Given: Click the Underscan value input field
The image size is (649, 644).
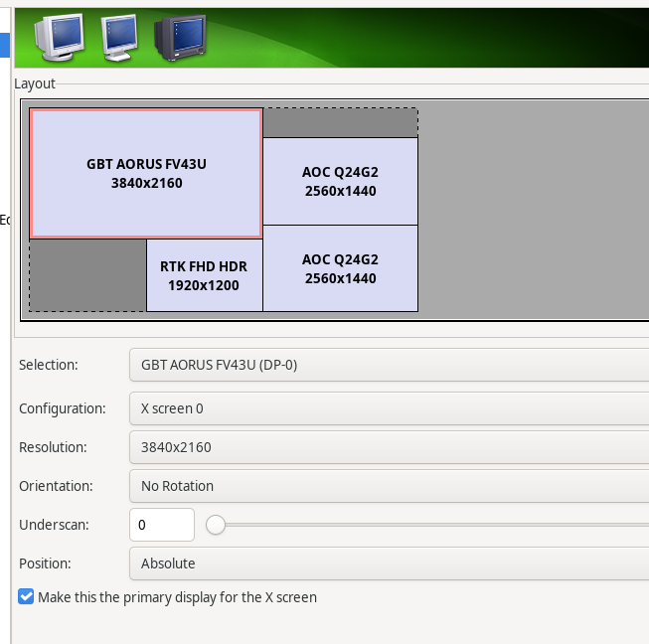Looking at the screenshot, I should (161, 525).
